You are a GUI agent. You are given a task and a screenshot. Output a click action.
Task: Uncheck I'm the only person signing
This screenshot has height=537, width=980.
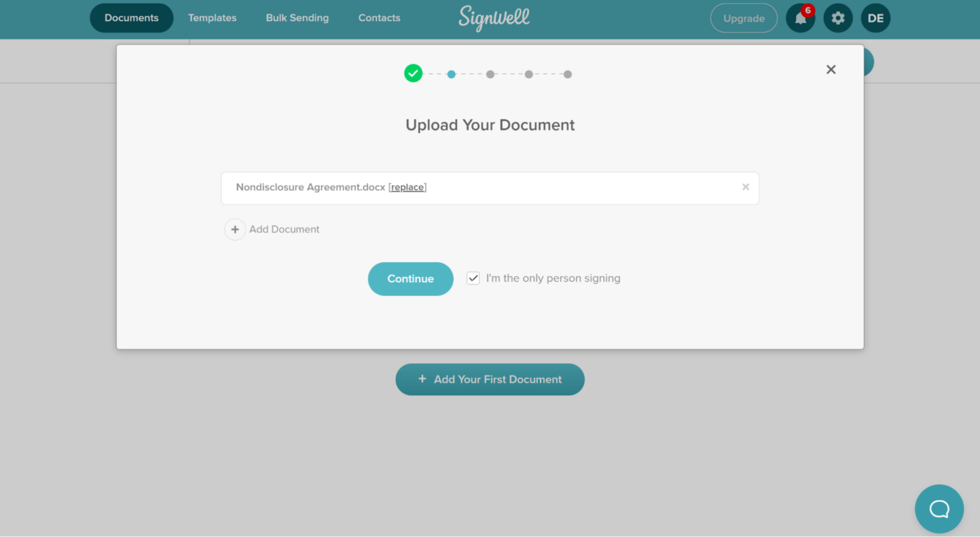click(x=473, y=278)
